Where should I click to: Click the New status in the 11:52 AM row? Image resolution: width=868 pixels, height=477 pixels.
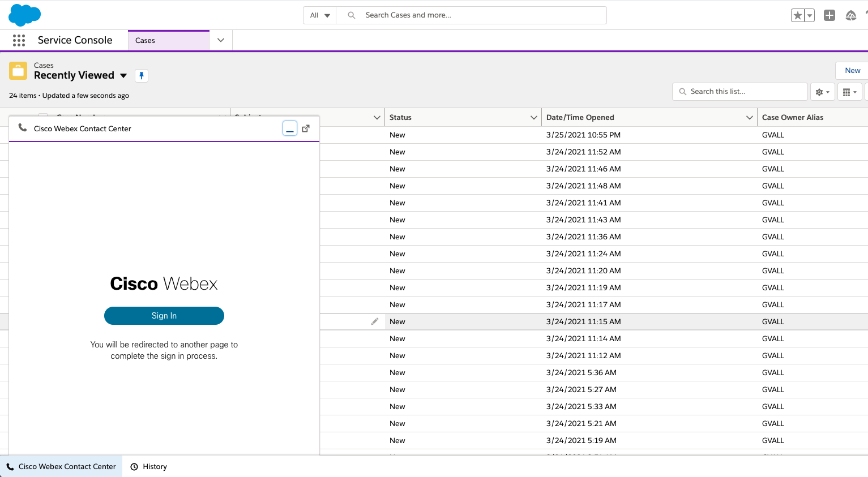coord(397,152)
